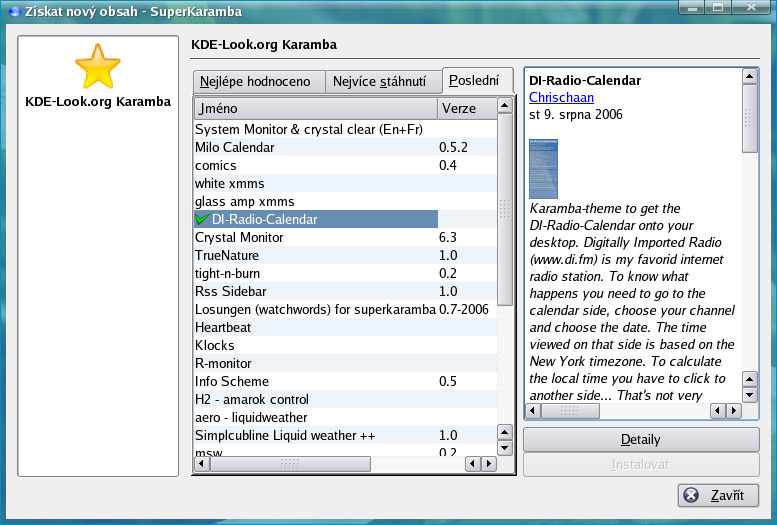Screen dimensions: 777x525
Task: Click version 0.5.2 of Milo Calendar
Action: click(453, 147)
